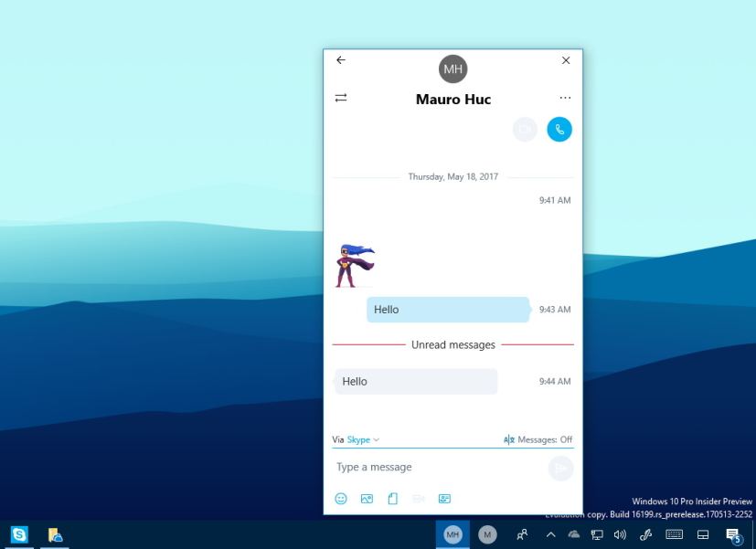
Task: Start an audio call with Mauro Huc
Action: (559, 130)
